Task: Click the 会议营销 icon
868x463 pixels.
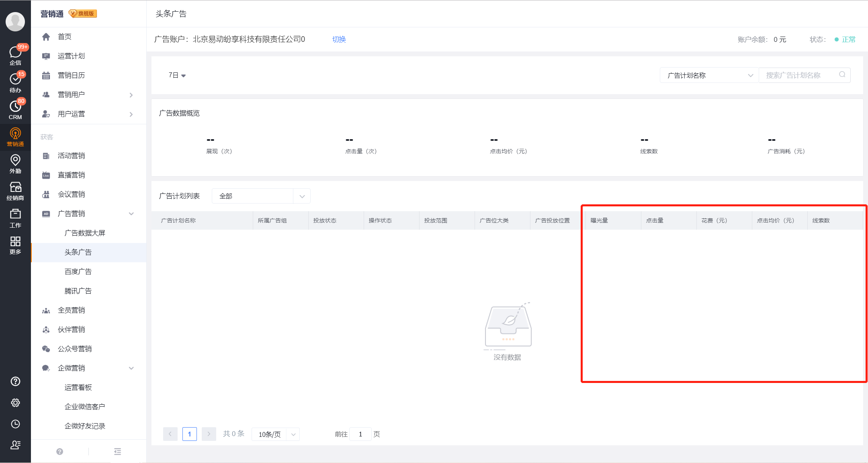Action: (x=46, y=194)
